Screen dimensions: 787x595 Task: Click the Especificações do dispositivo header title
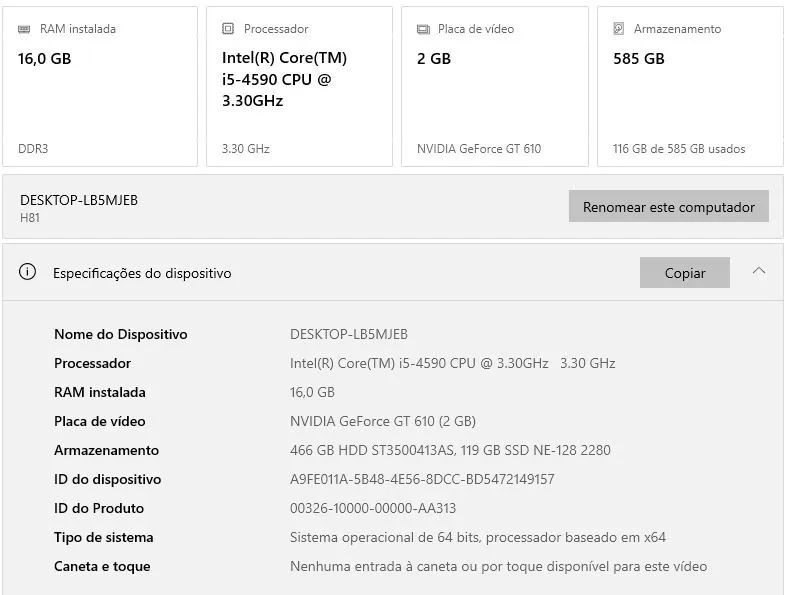142,273
